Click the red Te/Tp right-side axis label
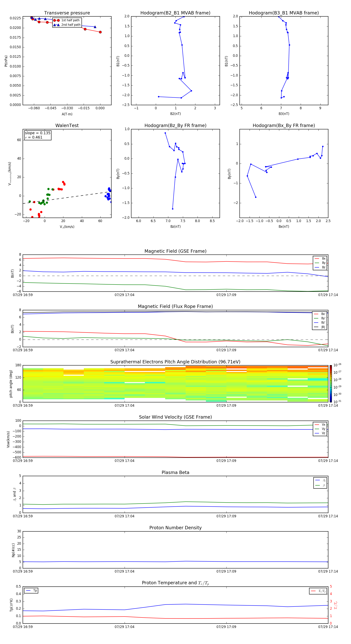The width and height of the screenshot is (351, 644). click(336, 605)
